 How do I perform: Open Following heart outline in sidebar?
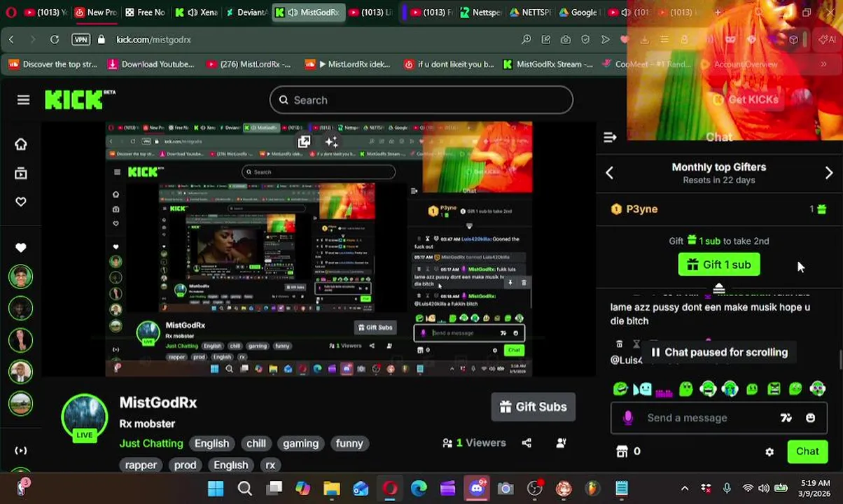(x=20, y=202)
